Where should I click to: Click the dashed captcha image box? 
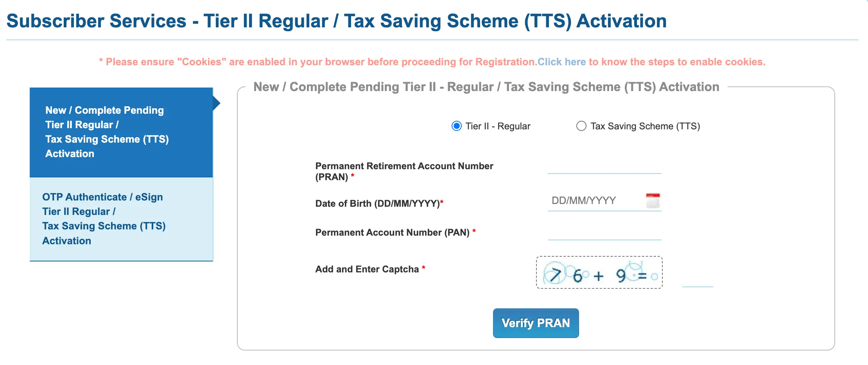(599, 272)
